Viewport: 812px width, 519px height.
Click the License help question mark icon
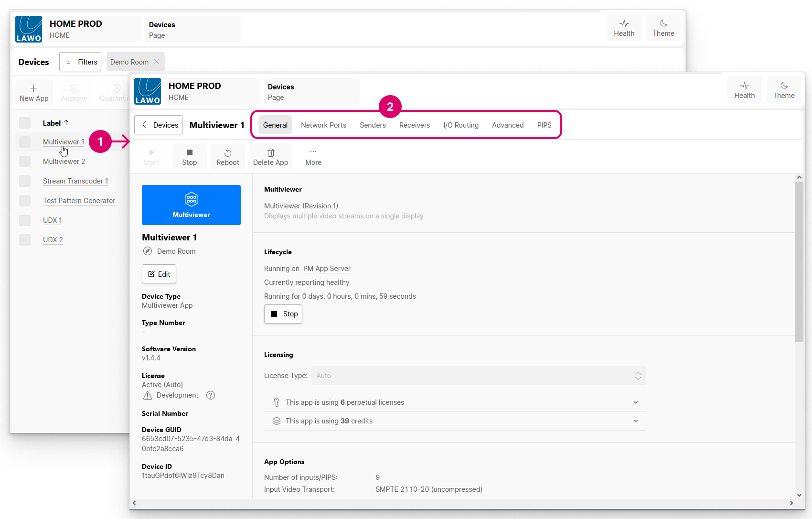coord(211,395)
